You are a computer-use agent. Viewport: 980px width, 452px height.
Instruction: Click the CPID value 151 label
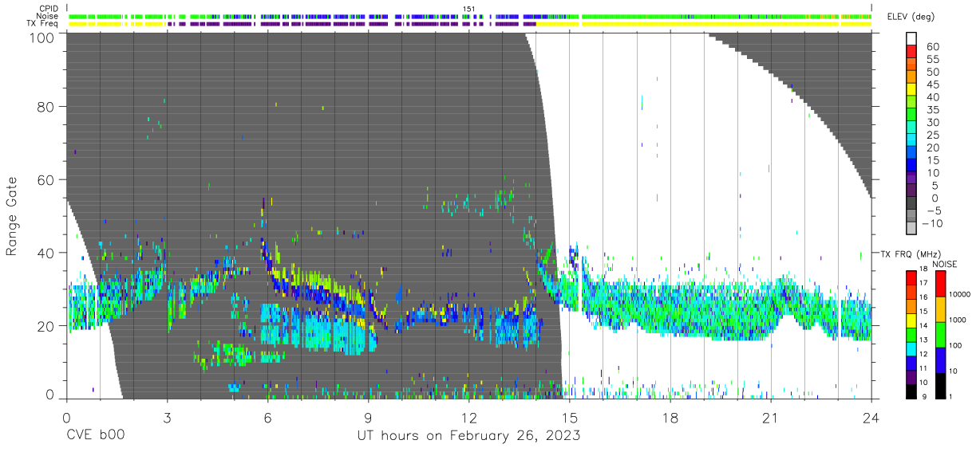[x=469, y=9]
